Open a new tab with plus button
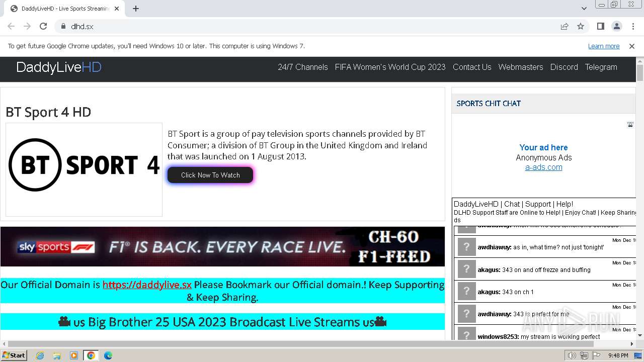 coord(136,9)
